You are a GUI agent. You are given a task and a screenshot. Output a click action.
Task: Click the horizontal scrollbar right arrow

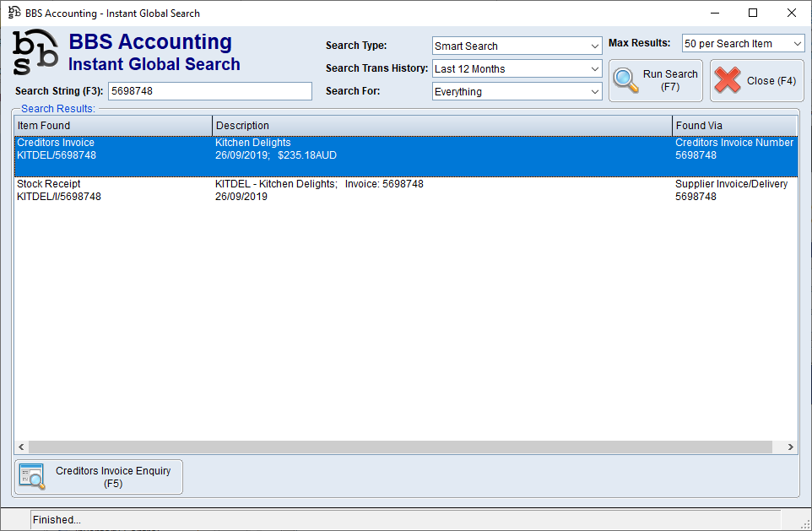[x=791, y=447]
